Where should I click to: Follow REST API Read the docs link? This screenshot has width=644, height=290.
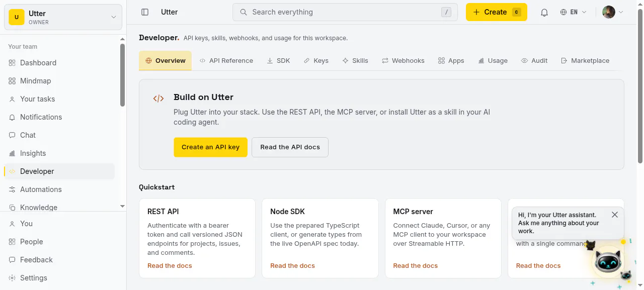point(170,265)
